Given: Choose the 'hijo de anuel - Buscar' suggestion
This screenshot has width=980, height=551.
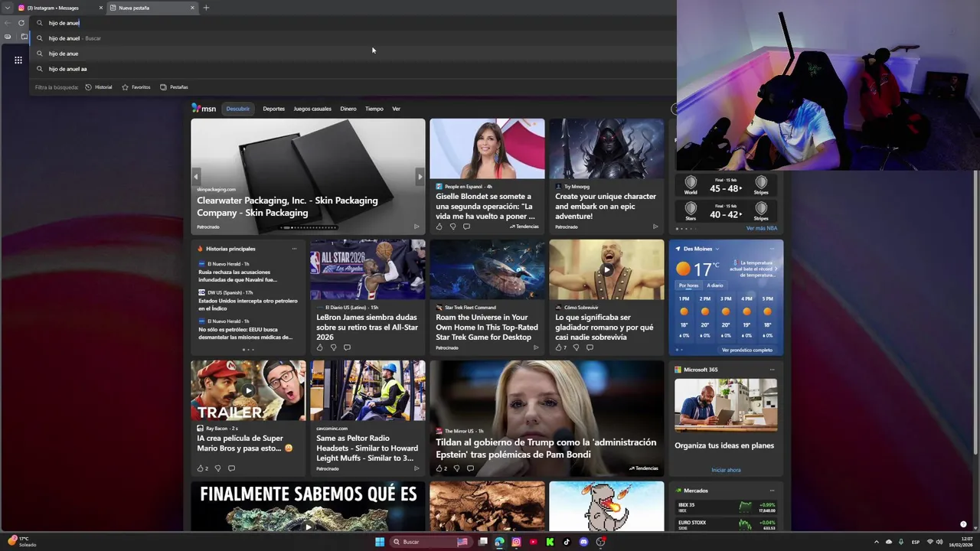Looking at the screenshot, I should point(352,38).
